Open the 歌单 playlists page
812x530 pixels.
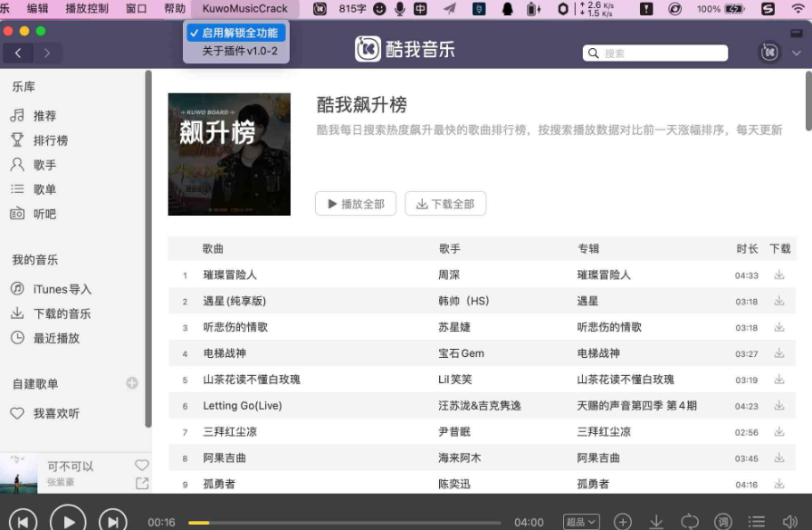tap(44, 189)
